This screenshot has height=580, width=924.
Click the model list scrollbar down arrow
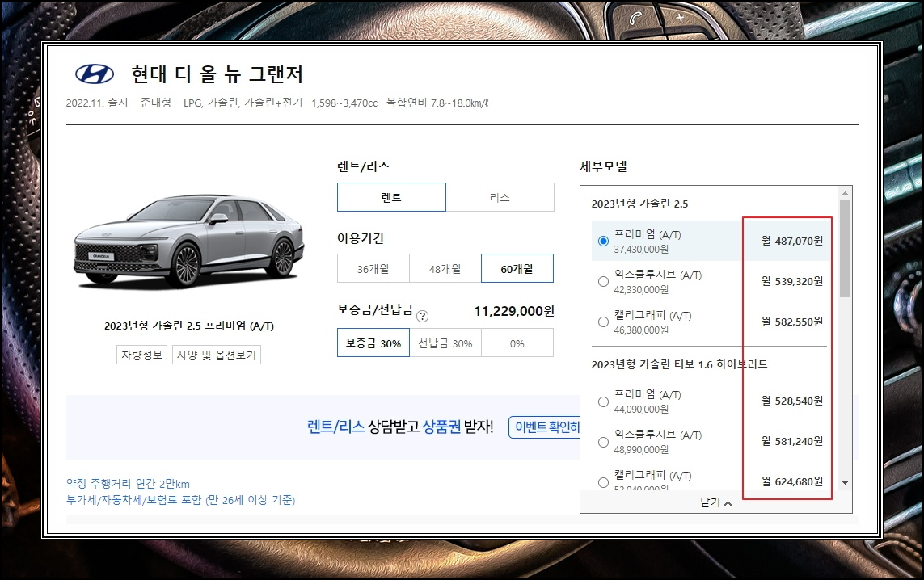pos(845,483)
